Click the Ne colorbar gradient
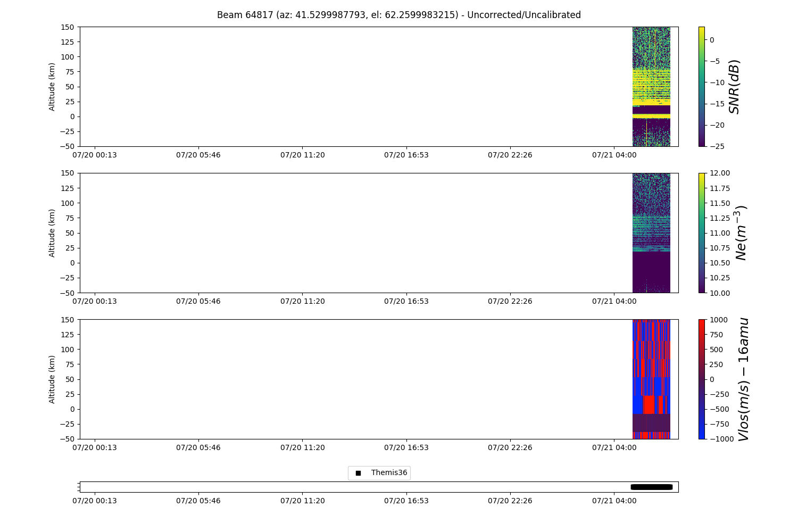Viewport: 798px width, 532px height. coord(701,232)
